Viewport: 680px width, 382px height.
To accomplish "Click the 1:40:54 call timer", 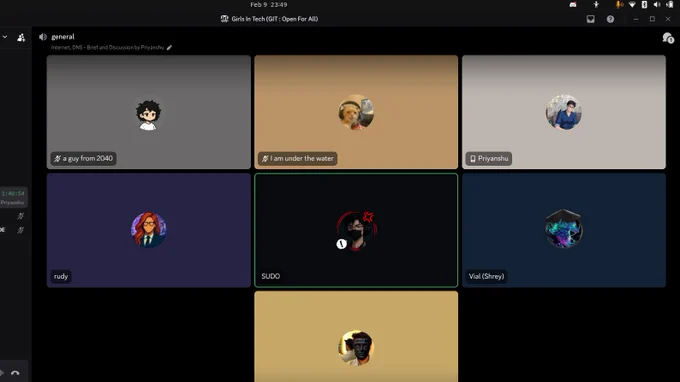I will 13,193.
